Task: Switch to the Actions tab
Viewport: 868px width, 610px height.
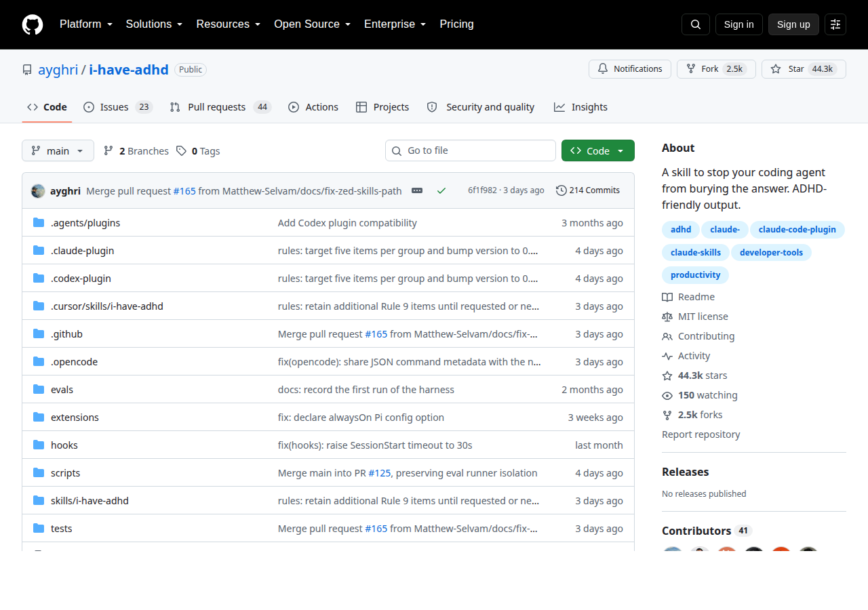Action: (313, 107)
